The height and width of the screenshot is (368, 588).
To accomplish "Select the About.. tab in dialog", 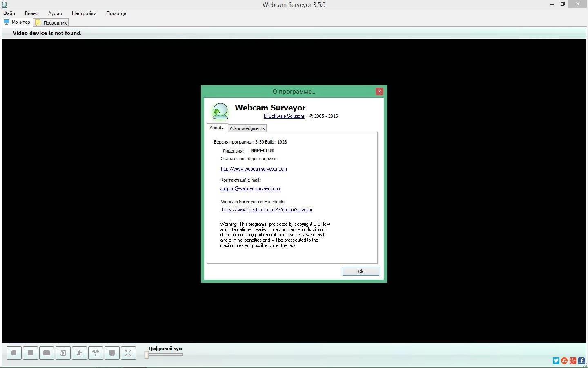I will [217, 128].
